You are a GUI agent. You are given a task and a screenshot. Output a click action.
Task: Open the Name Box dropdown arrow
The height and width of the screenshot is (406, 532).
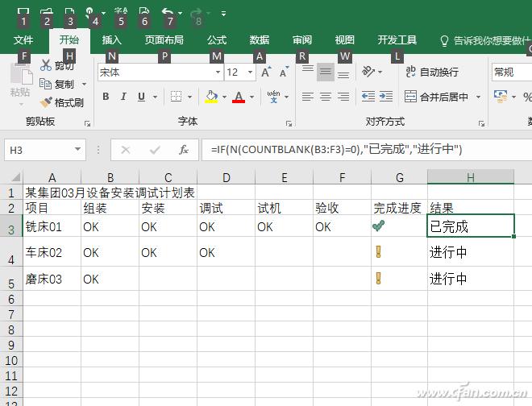coord(77,149)
